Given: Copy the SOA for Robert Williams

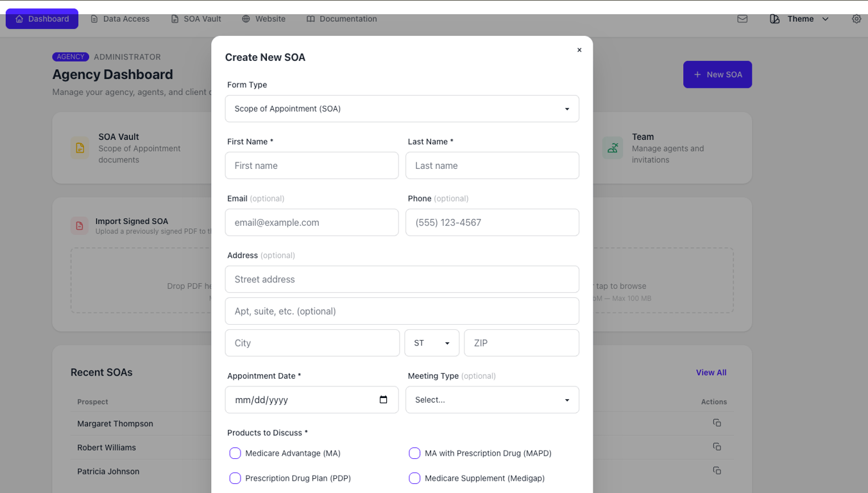Looking at the screenshot, I should tap(717, 447).
